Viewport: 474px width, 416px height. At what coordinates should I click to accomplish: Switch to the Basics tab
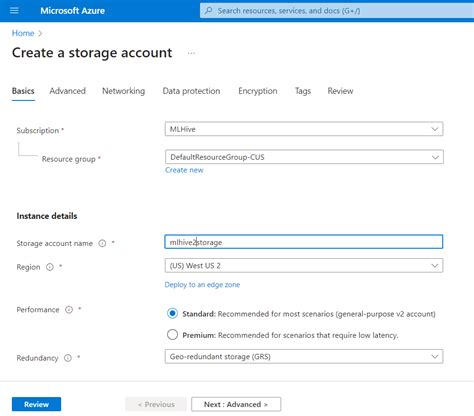click(23, 91)
